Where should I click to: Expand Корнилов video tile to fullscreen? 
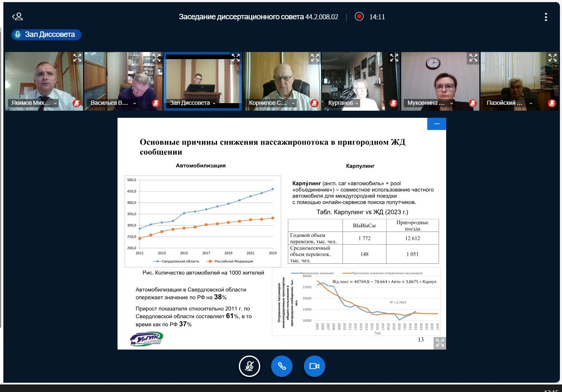coord(315,58)
